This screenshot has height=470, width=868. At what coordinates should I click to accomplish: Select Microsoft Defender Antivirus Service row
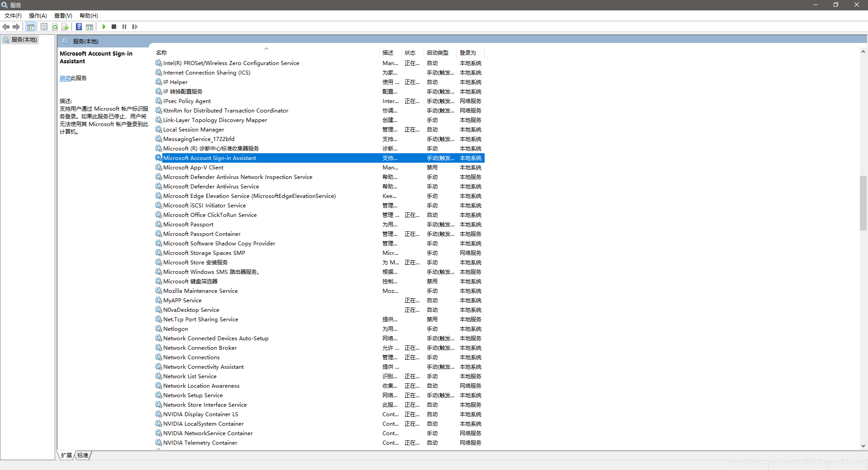[319, 187]
